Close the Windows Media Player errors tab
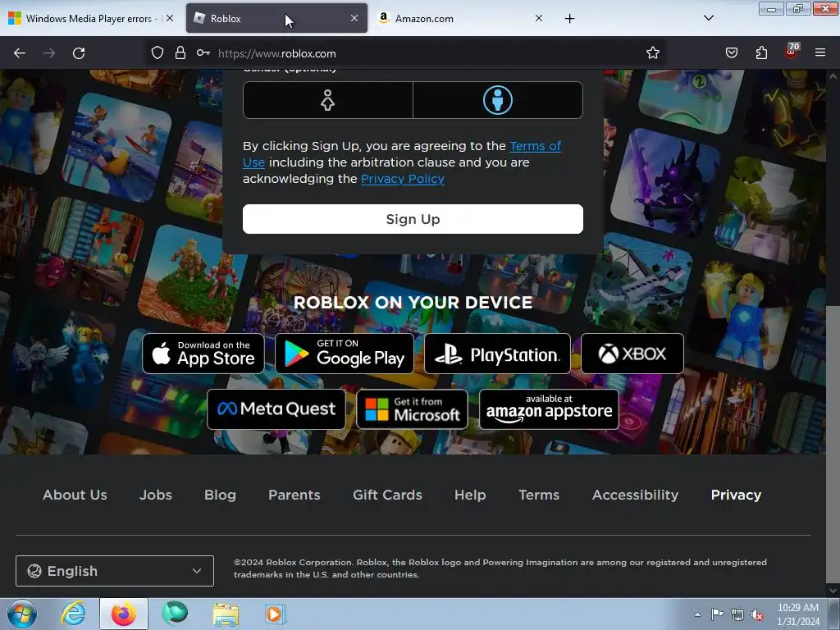This screenshot has width=840, height=630. pos(170,18)
